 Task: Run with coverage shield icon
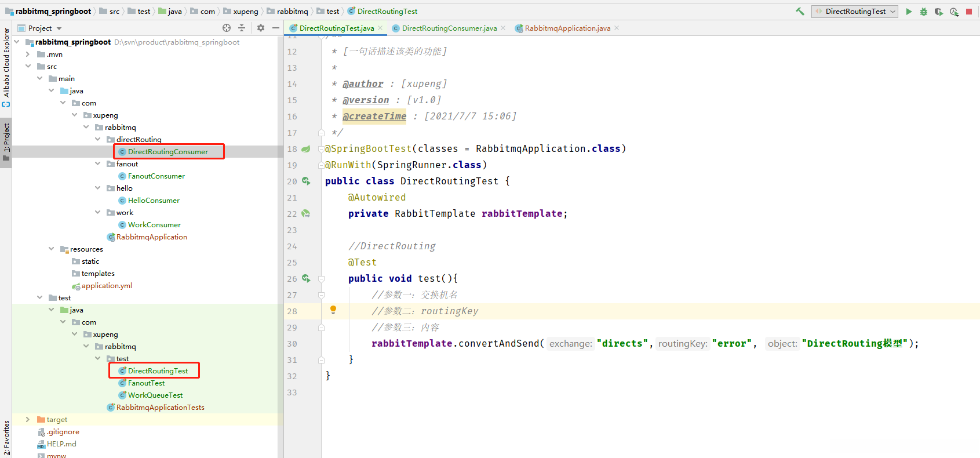938,12
